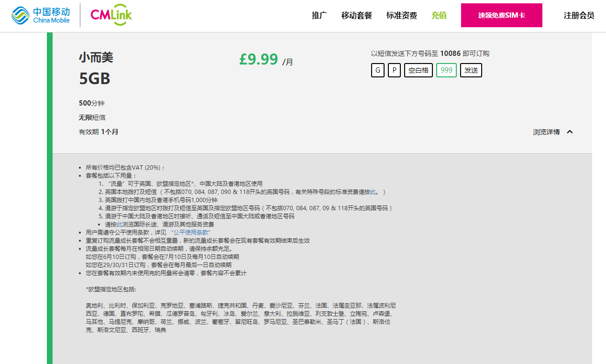This screenshot has width=606, height=364.
Task: Click the 此 link for special number tariffs
Action: point(374,192)
